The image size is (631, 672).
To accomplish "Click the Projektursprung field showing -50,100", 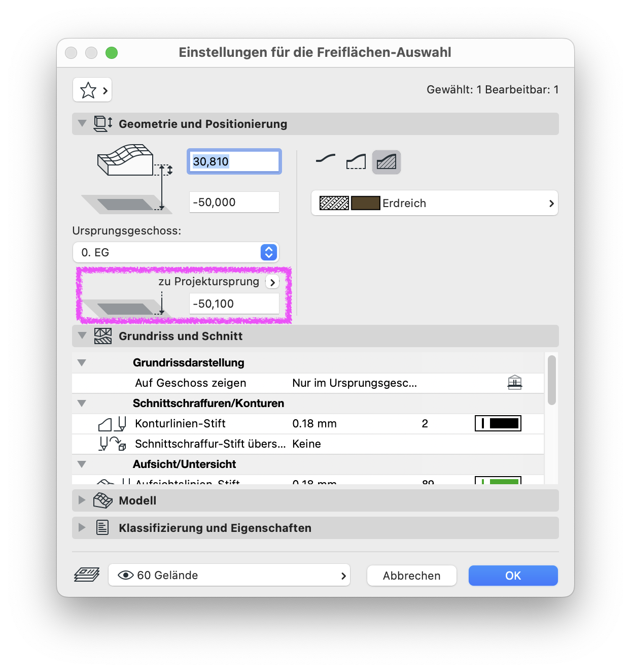I will (234, 304).
